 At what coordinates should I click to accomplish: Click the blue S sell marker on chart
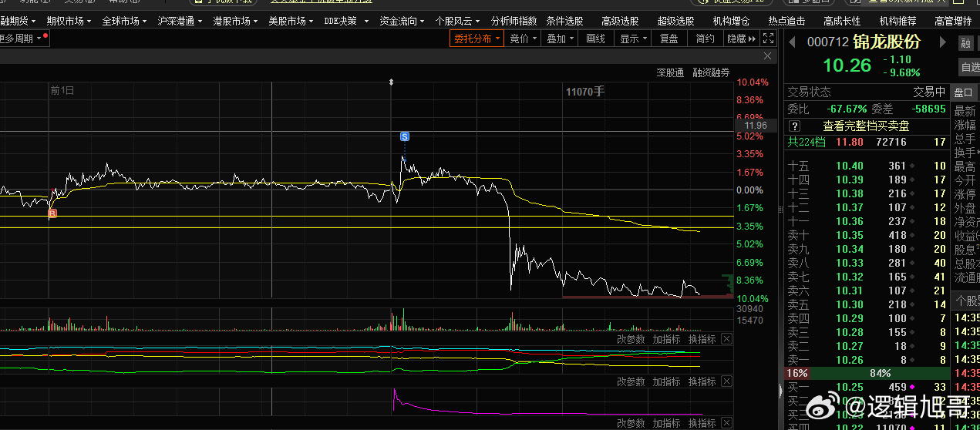(x=404, y=136)
